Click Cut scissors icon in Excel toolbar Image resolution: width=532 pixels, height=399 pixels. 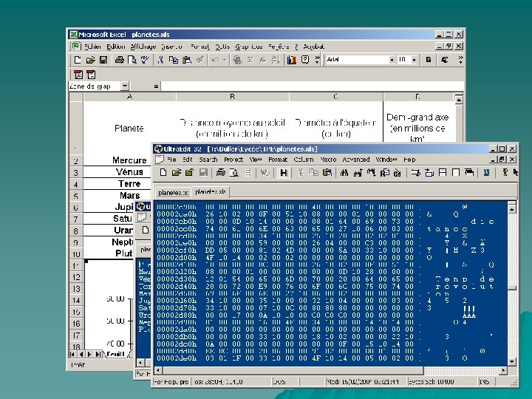[x=160, y=60]
